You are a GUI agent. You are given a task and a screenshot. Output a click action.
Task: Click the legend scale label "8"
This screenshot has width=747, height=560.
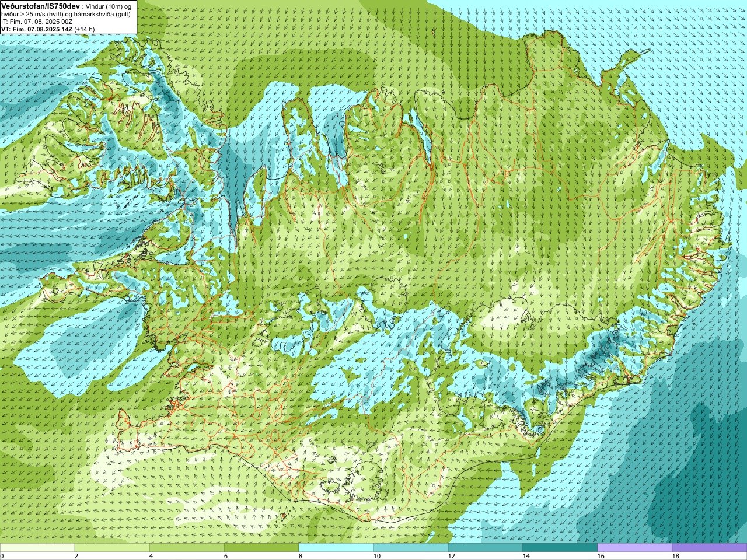point(301,556)
